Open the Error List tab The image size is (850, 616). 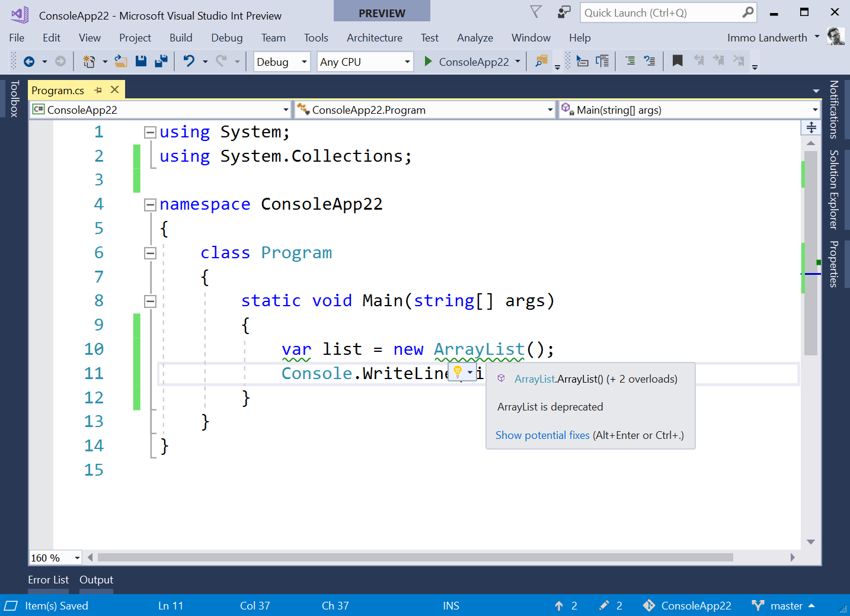[48, 580]
